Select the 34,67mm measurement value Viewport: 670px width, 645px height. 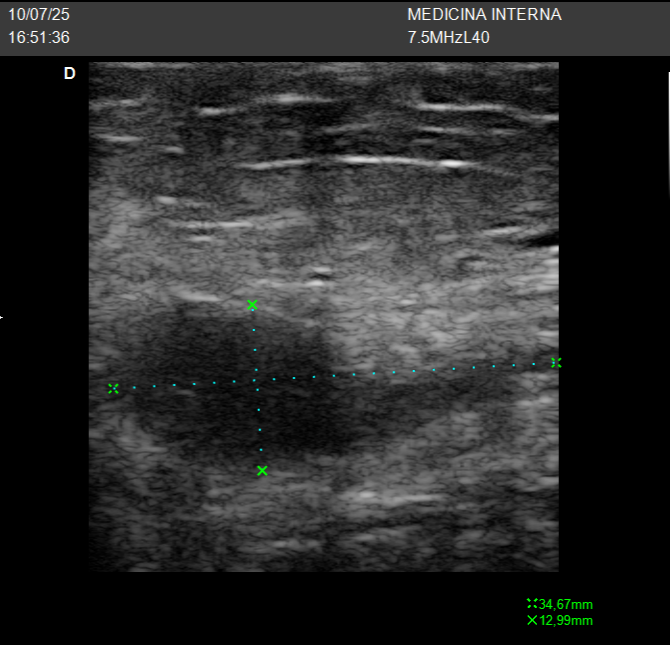[566, 604]
